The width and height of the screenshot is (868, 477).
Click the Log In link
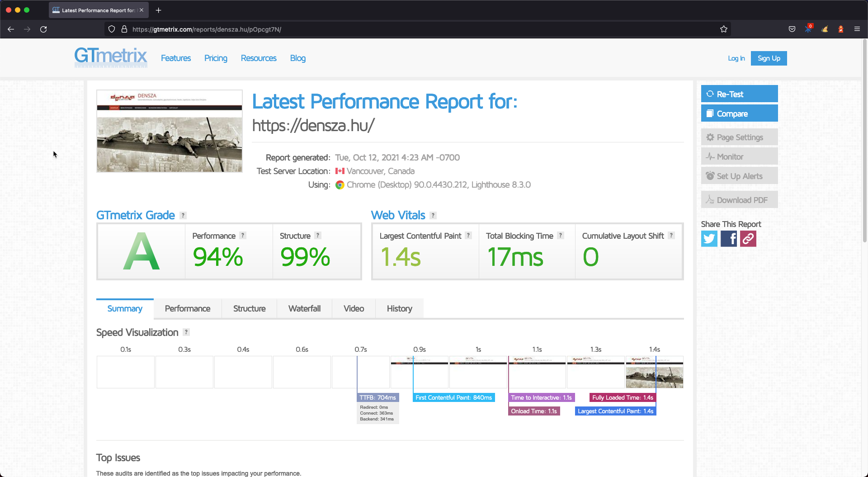pos(736,58)
